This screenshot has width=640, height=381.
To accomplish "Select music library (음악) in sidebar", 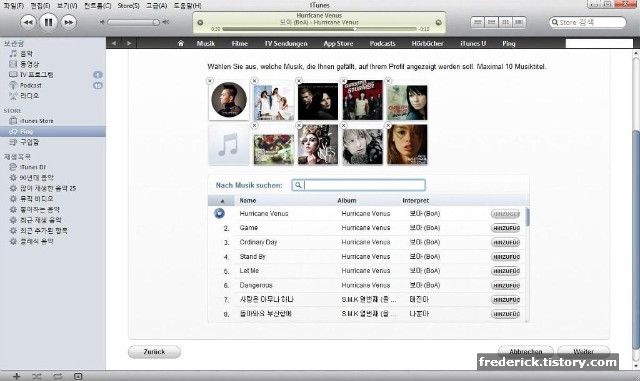I will point(27,53).
